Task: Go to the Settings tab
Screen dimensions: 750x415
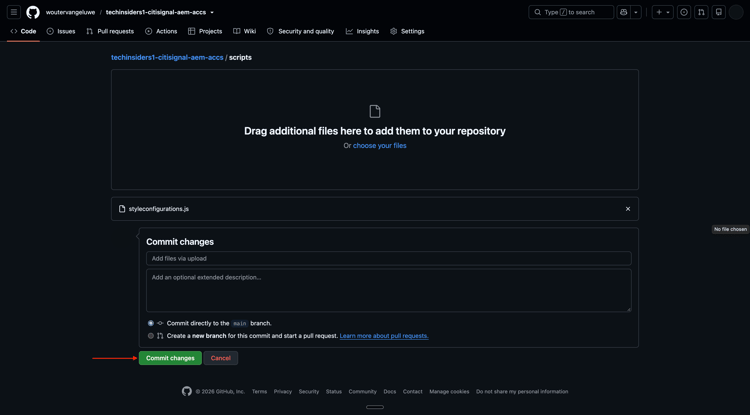Action: click(x=407, y=31)
